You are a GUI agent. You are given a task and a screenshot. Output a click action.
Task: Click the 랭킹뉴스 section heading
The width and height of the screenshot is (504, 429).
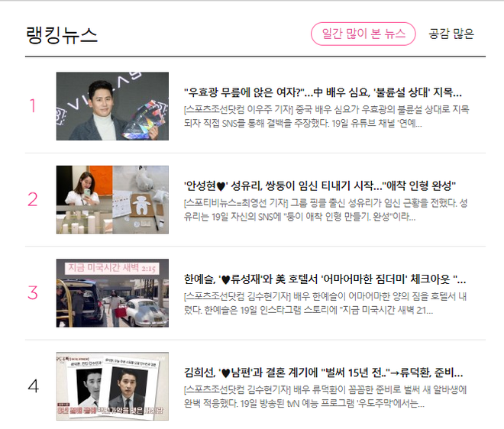(x=62, y=34)
